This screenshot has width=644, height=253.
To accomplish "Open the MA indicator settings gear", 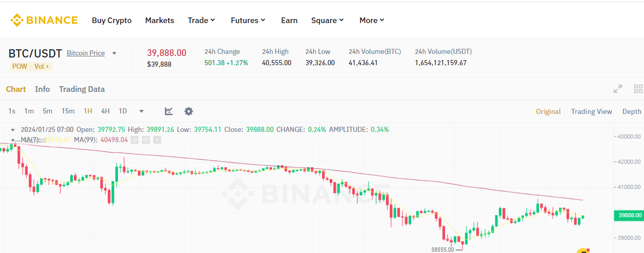I will click(146, 140).
